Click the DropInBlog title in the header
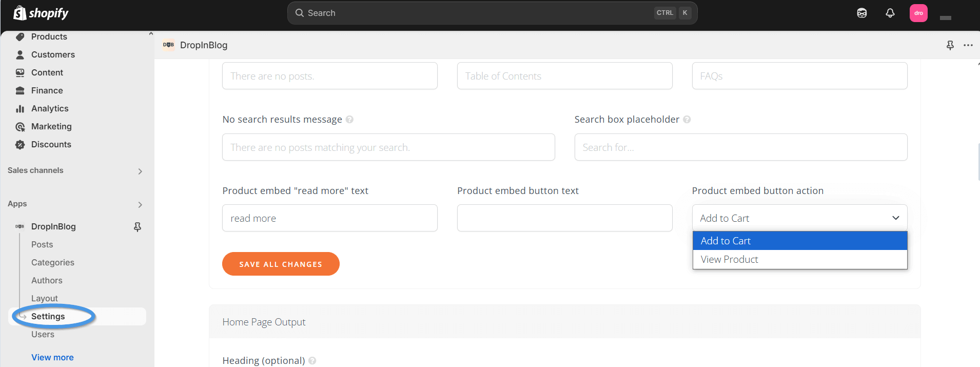 [x=204, y=45]
